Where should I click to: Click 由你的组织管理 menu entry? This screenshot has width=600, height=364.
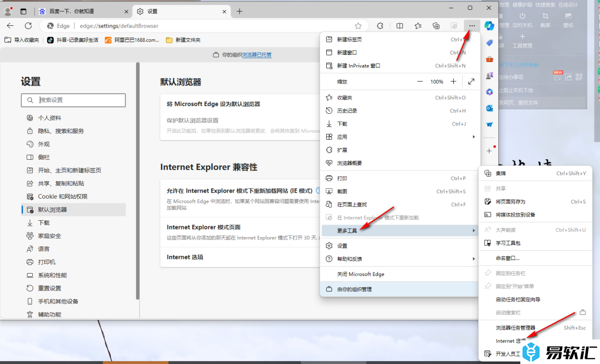400,289
